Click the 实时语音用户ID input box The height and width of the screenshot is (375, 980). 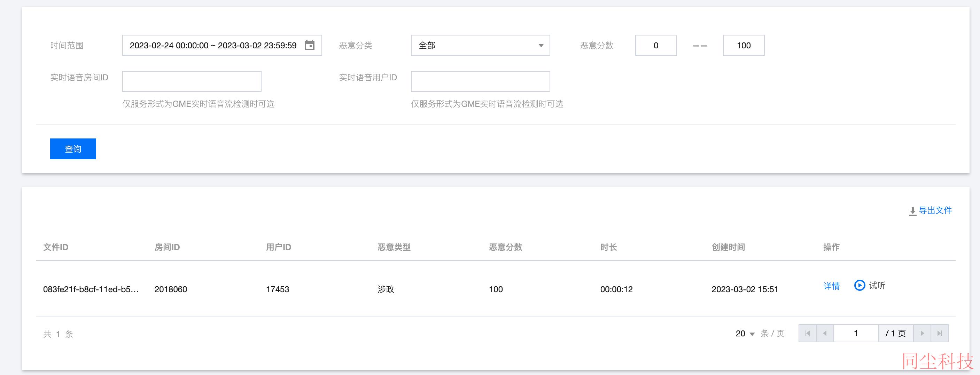480,81
